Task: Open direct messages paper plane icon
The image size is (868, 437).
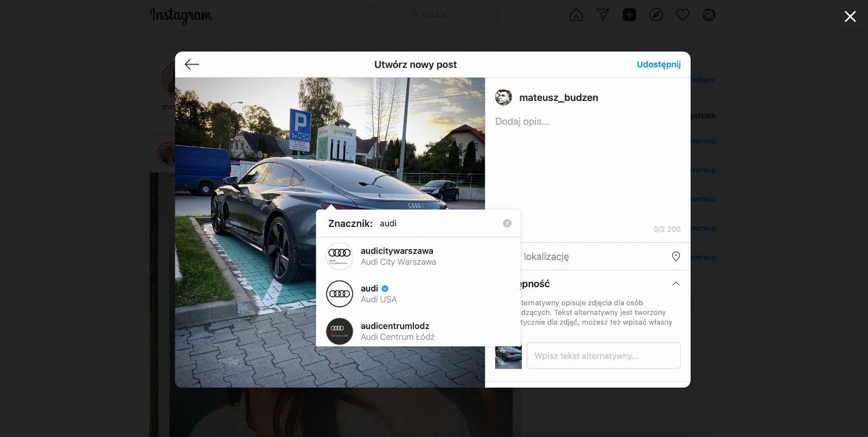Action: (x=602, y=15)
